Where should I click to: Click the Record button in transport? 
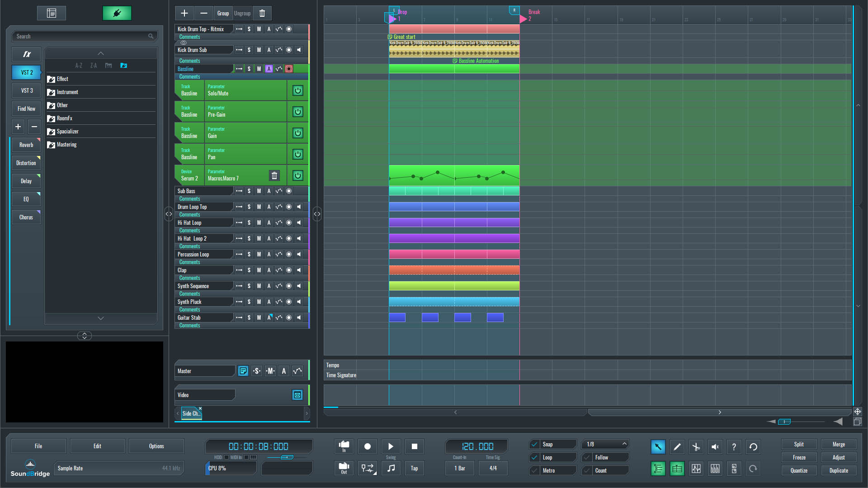point(368,446)
